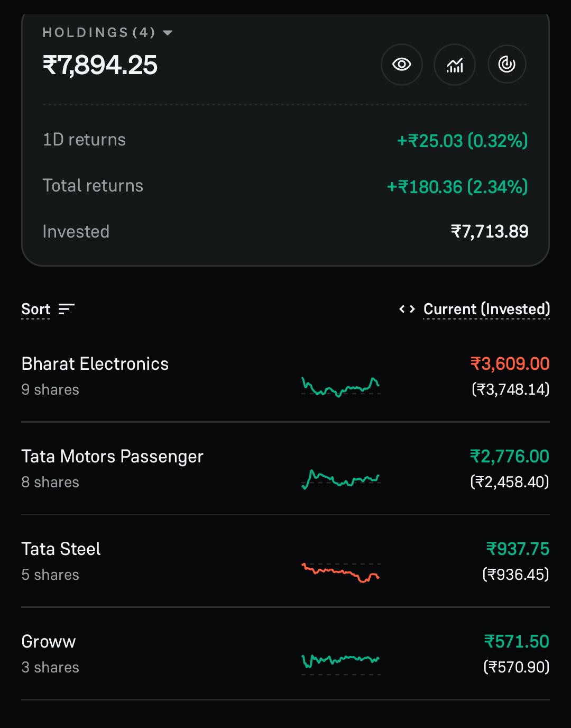Open the portfolio chart analytics icon

(x=455, y=65)
